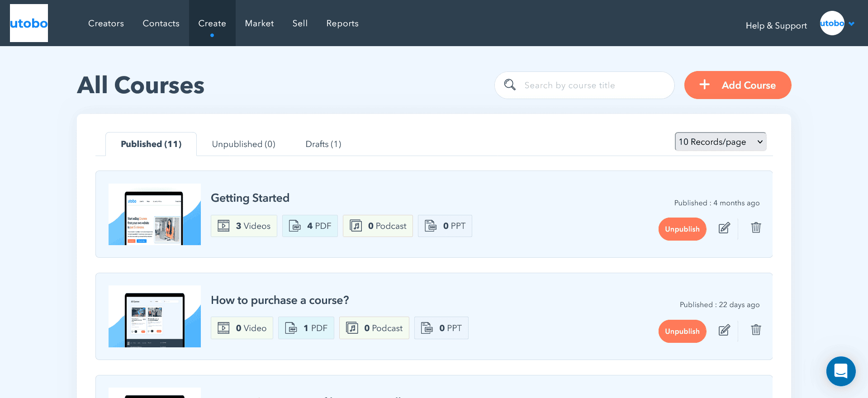Click the Add Course button

point(738,85)
